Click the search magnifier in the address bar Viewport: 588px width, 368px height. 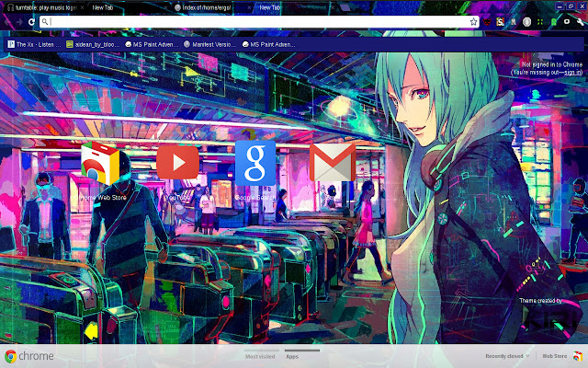point(45,22)
